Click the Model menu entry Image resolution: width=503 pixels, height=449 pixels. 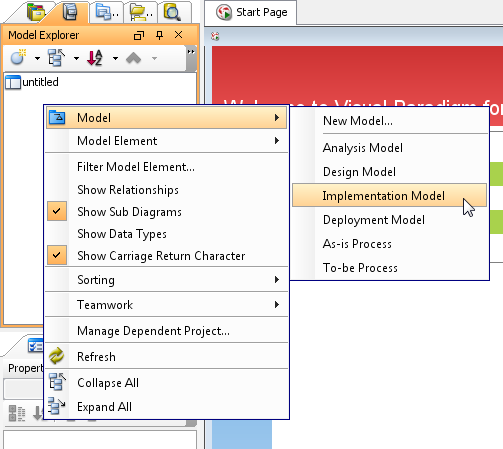tap(166, 117)
